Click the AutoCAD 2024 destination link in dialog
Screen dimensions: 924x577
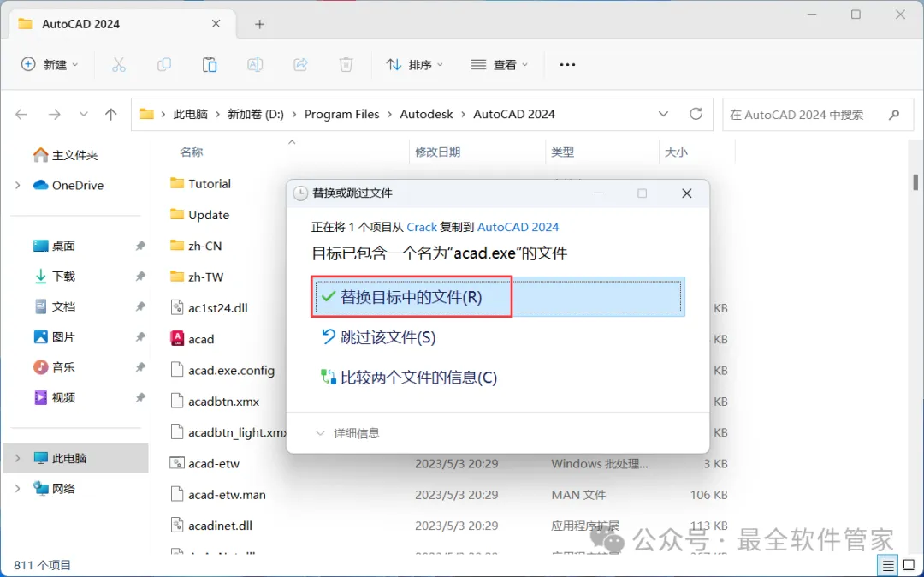518,227
